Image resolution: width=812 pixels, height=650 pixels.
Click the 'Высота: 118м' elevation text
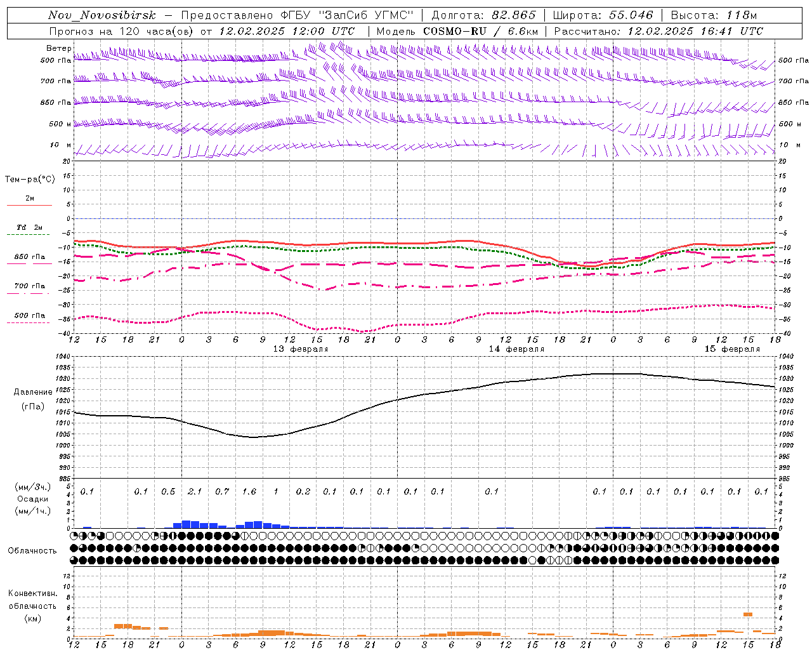point(714,15)
